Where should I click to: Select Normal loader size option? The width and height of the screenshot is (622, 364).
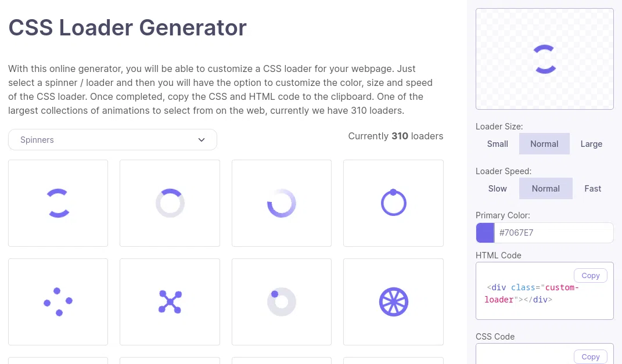pos(544,144)
